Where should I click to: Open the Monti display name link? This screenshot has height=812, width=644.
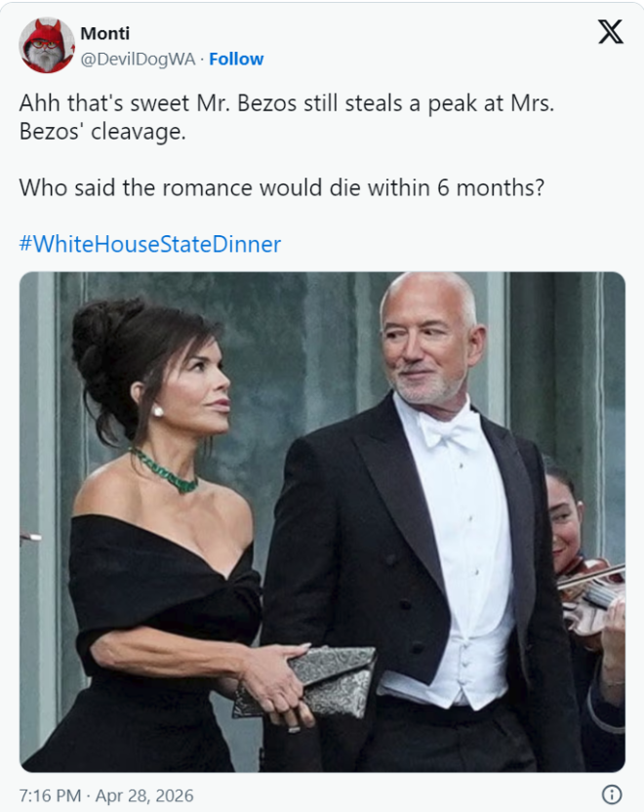click(x=104, y=34)
